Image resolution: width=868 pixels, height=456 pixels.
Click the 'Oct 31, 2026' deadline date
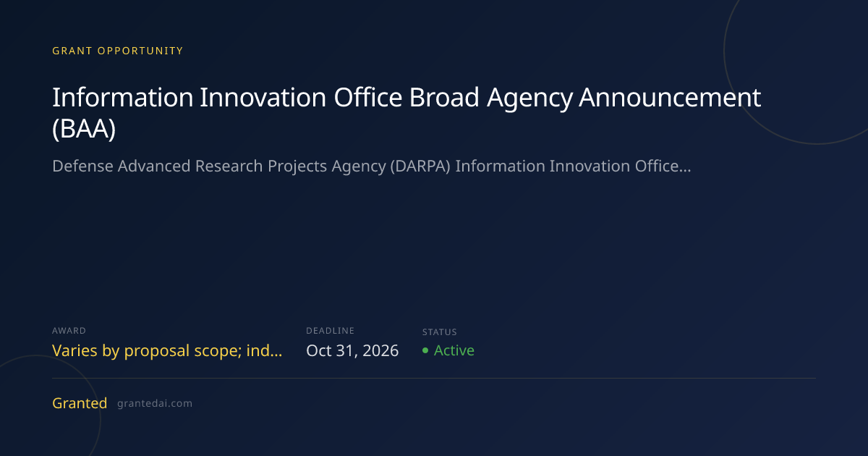(352, 351)
